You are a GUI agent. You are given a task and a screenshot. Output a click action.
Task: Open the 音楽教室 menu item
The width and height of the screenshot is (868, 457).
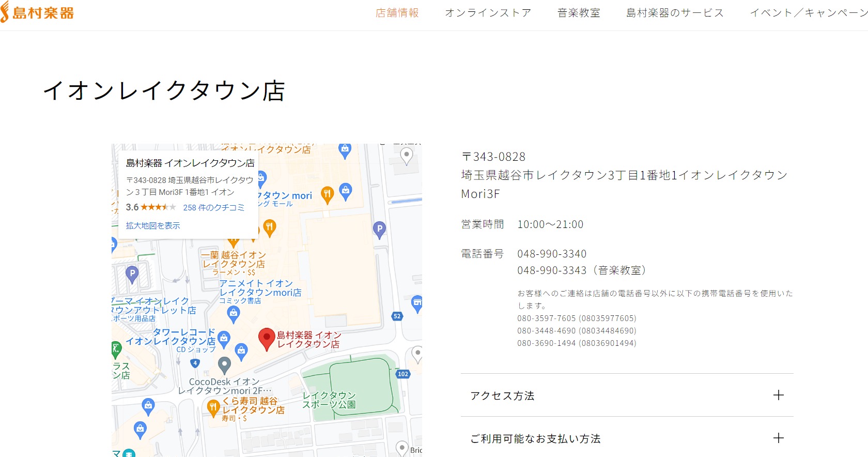click(579, 13)
